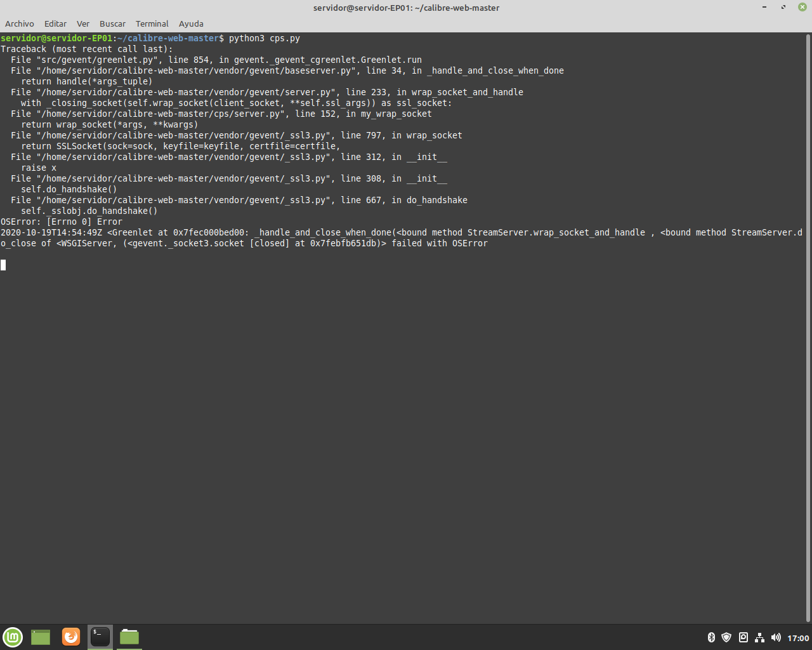Click the 17:00 clock display

tap(797, 638)
